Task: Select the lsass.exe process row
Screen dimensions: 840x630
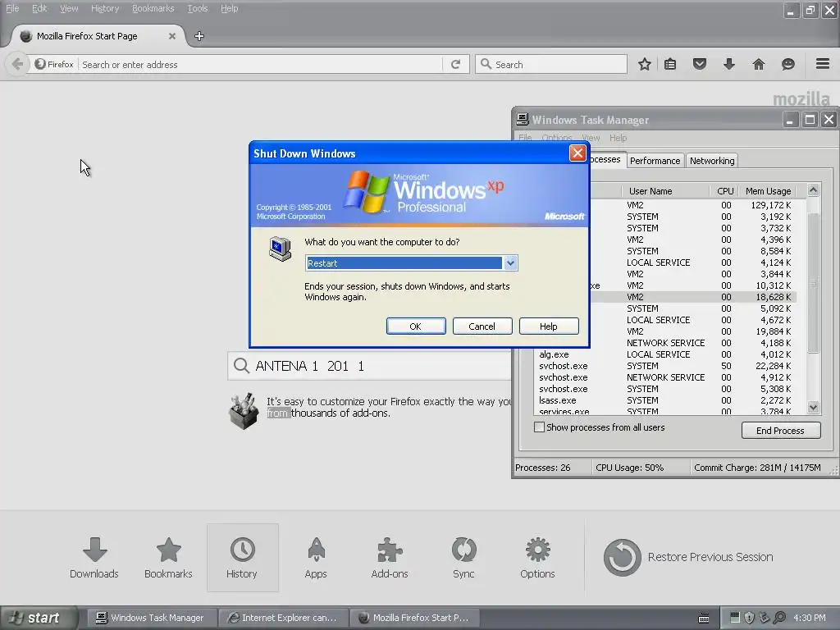Action: click(x=665, y=400)
